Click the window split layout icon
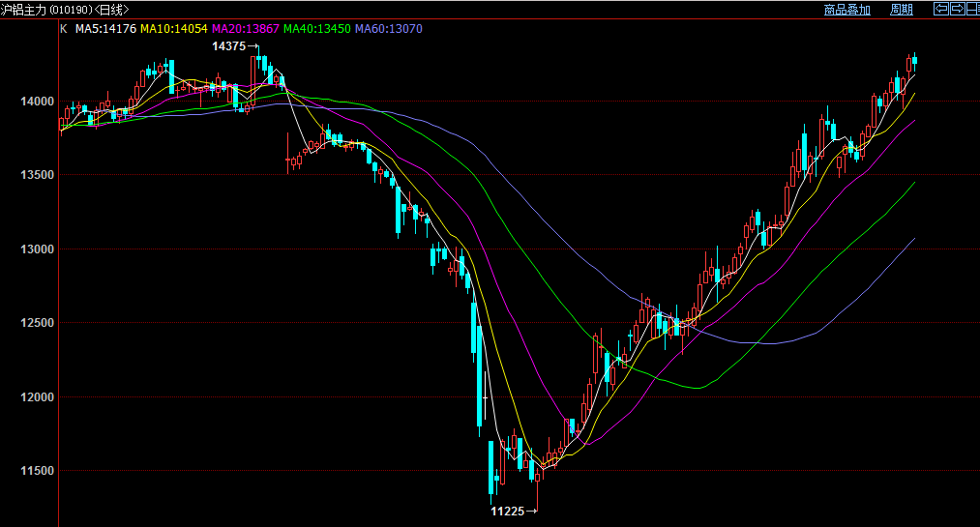980x527 pixels. tap(971, 9)
